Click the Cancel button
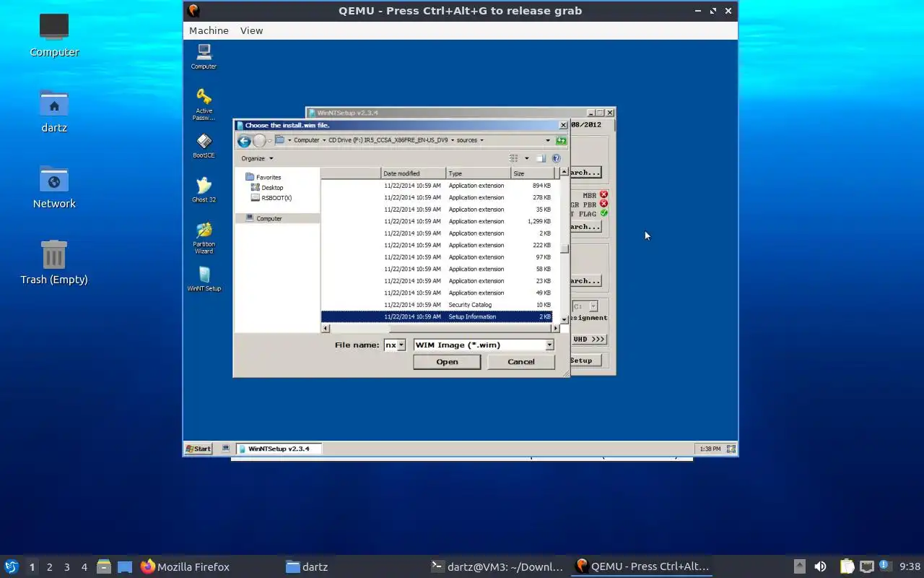Image resolution: width=924 pixels, height=578 pixels. pos(520,362)
